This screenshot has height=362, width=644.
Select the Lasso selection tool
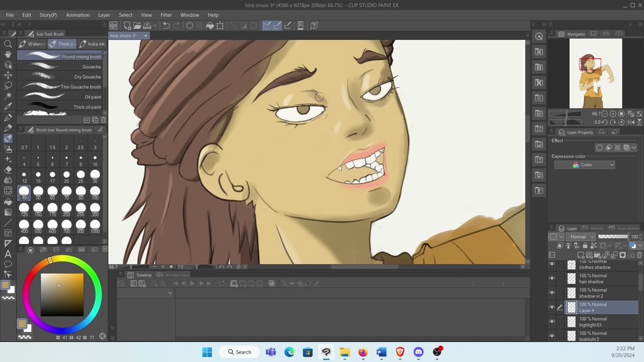(8, 85)
